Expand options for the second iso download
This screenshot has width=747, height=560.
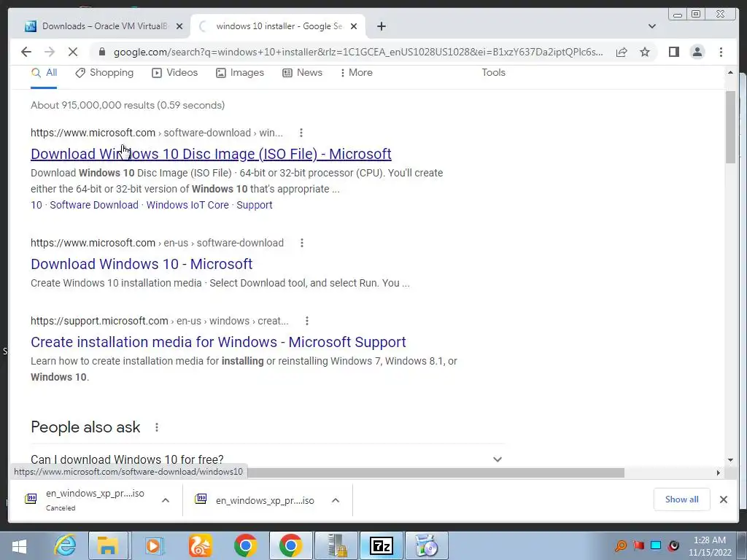336,500
